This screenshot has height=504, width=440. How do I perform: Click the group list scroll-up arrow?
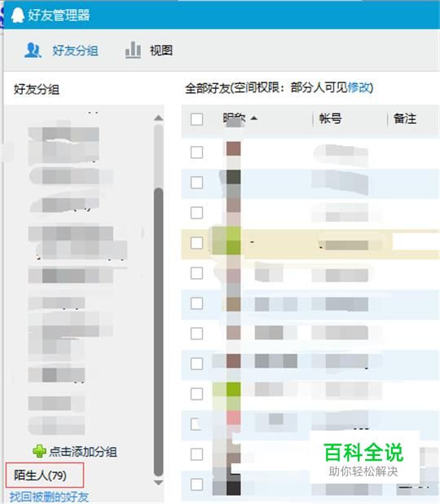(x=158, y=118)
